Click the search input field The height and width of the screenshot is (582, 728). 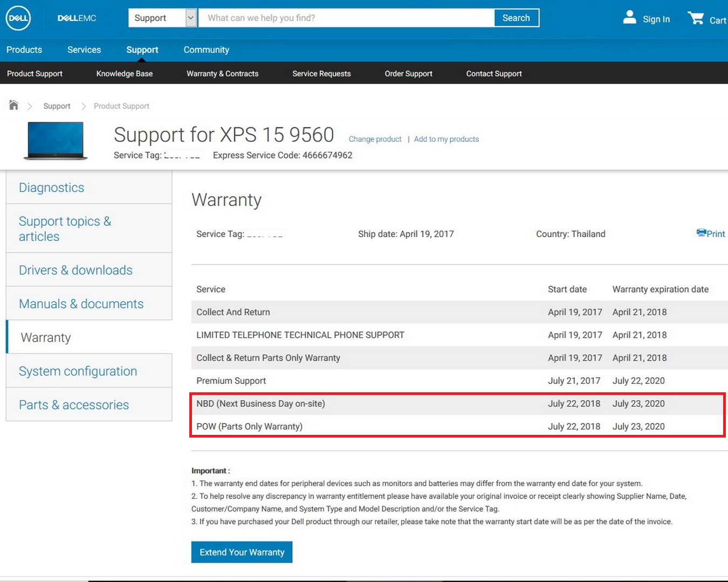[346, 18]
